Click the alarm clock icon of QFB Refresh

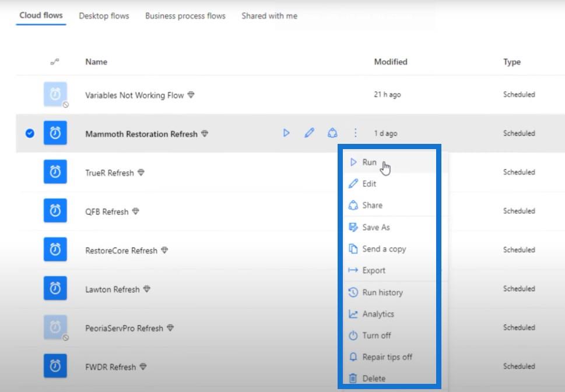(x=55, y=211)
